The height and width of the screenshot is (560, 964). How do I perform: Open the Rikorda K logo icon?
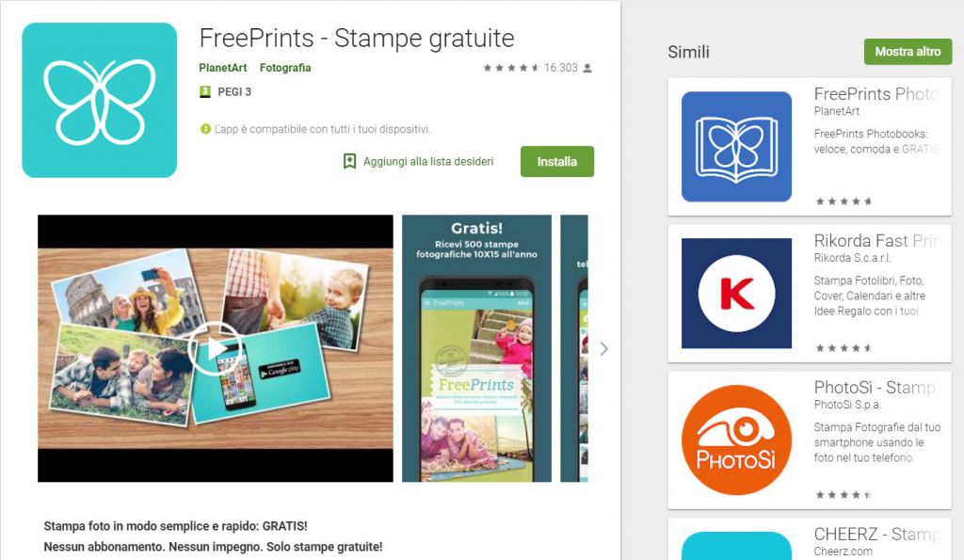[x=736, y=294]
